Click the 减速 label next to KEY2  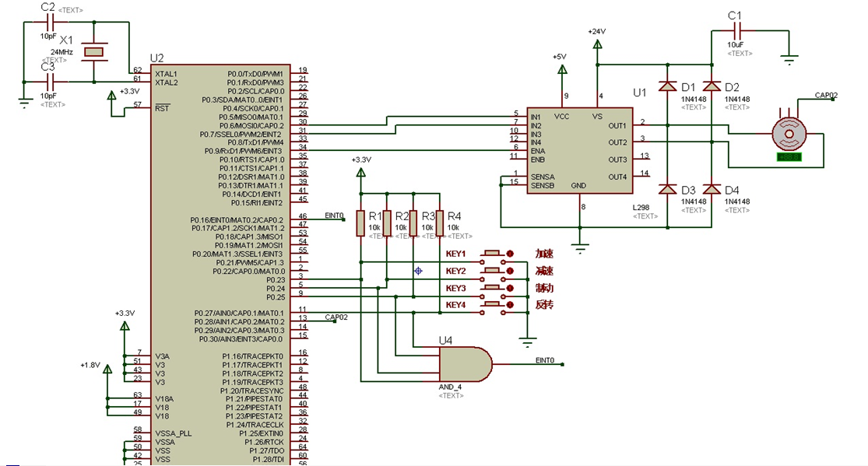coord(544,271)
